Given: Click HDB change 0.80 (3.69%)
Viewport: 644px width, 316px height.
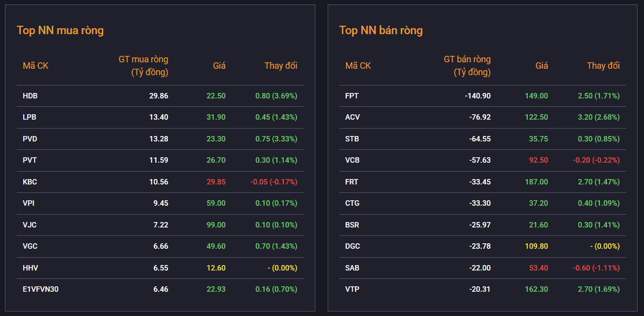Looking at the screenshot, I should [276, 96].
